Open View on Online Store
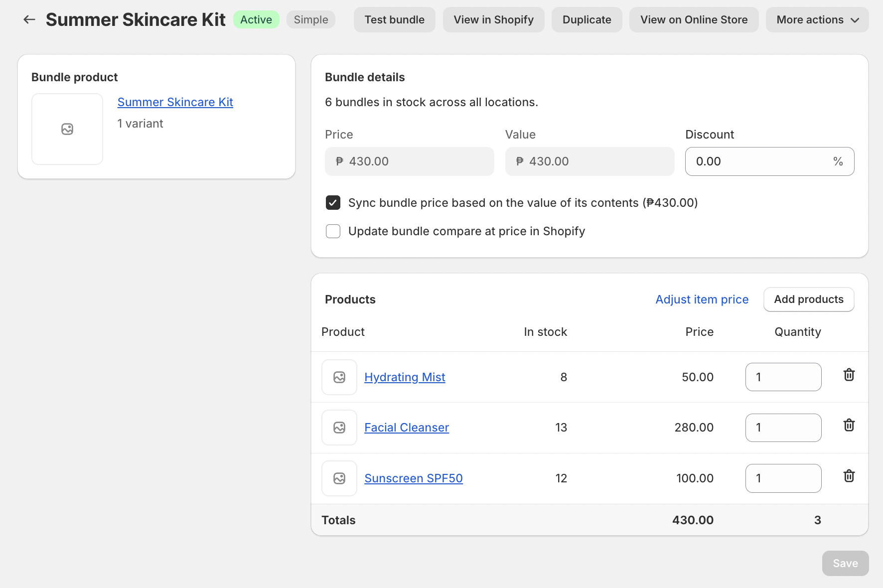This screenshot has height=588, width=883. pos(694,19)
